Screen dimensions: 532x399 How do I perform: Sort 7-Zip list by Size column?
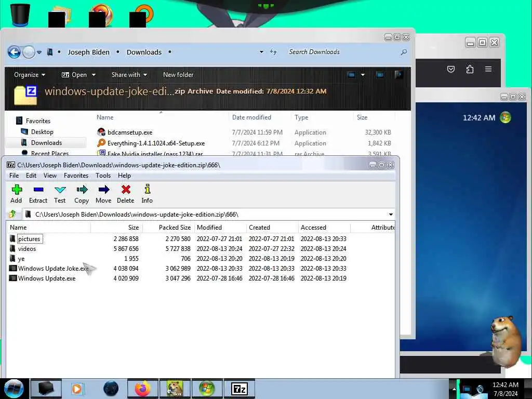[x=116, y=228]
